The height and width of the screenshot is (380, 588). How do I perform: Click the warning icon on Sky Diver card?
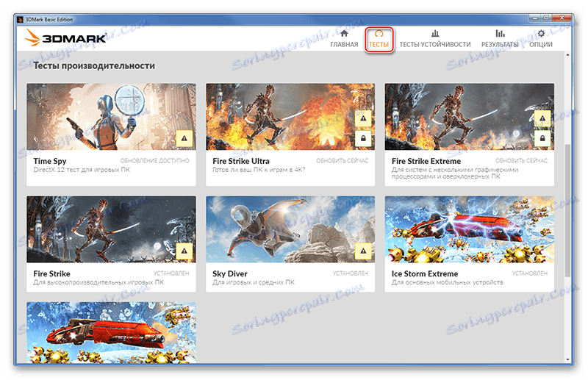coord(363,251)
